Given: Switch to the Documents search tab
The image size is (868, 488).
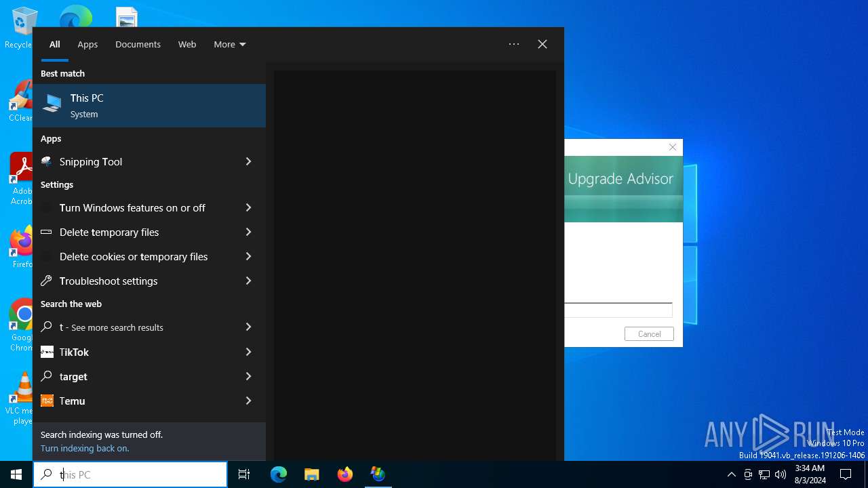Looking at the screenshot, I should click(x=138, y=44).
